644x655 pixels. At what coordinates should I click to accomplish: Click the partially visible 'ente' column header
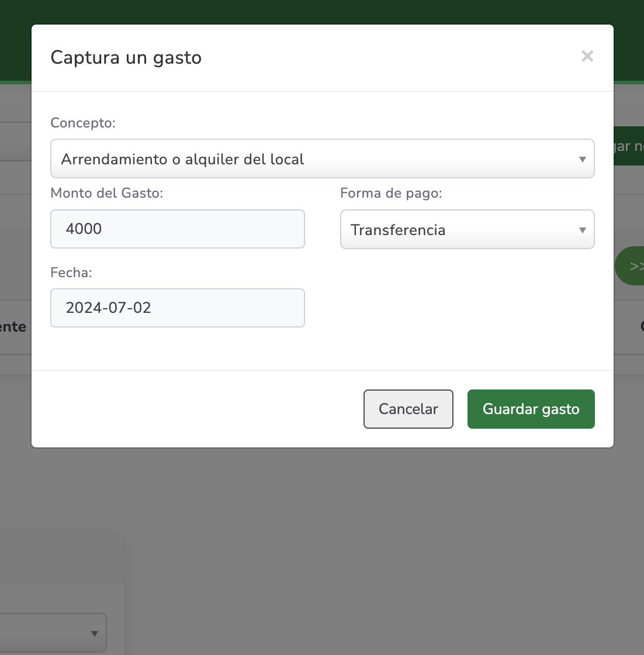pyautogui.click(x=14, y=327)
